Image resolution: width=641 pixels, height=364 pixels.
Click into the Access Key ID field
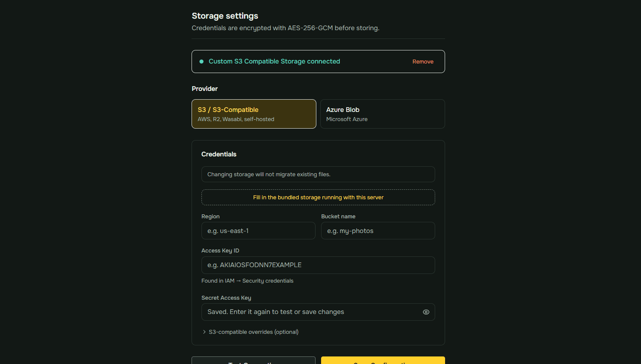(318, 265)
